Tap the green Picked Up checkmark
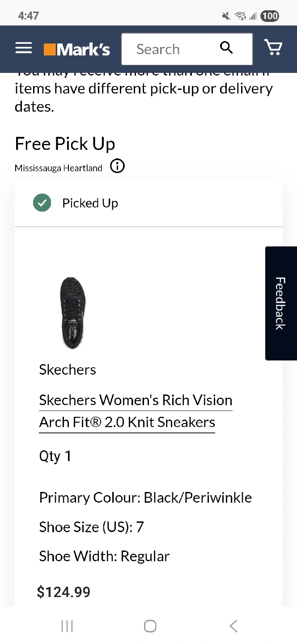This screenshot has width=297, height=644. point(42,203)
